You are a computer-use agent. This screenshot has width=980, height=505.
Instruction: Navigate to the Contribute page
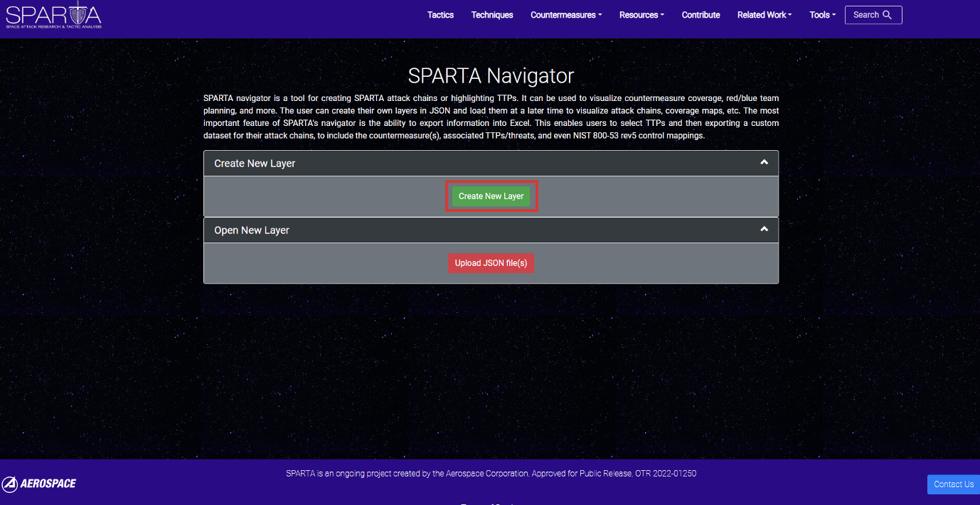pos(701,15)
